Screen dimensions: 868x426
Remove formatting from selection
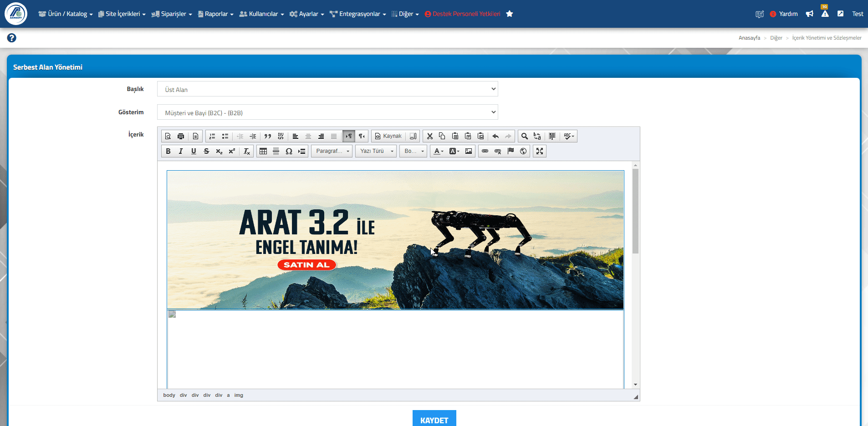tap(246, 151)
